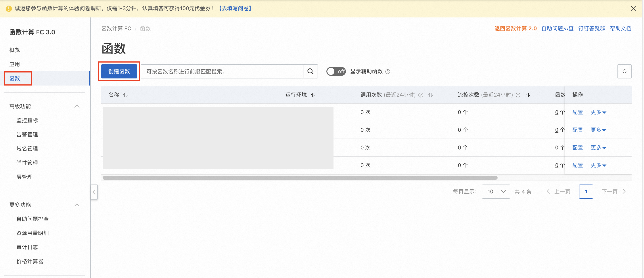Collapse the 高级功能 section
The width and height of the screenshot is (644, 278).
point(77,106)
